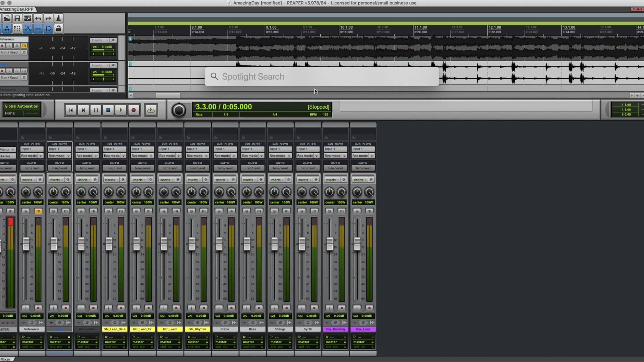Toggle the Envelope points toolbar icon
The width and height of the screenshot is (644, 362).
tap(27, 28)
